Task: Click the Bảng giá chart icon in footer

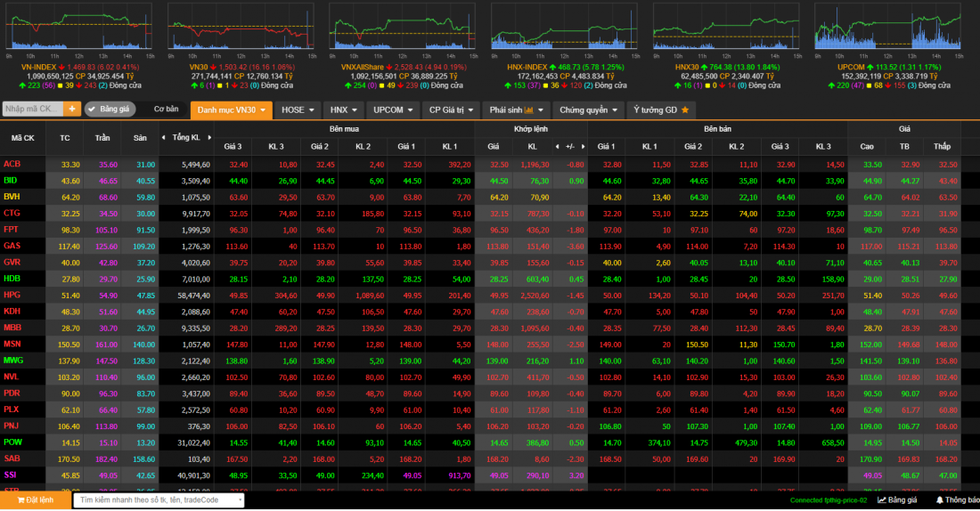Action: point(897,500)
